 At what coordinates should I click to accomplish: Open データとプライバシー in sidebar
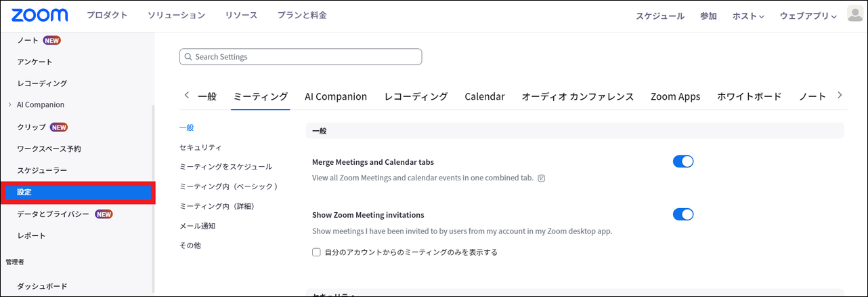pos(53,214)
